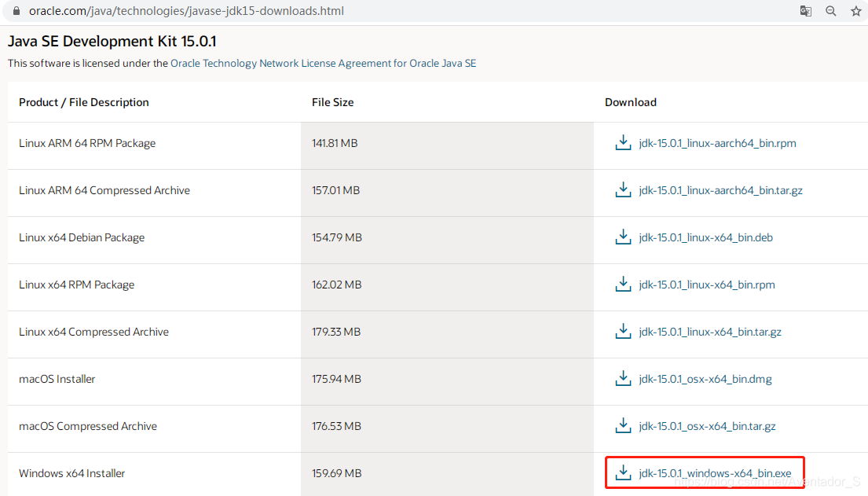
Task: Download jdk-15.0.1_windows-x64_bin.exe file link
Action: 715,473
